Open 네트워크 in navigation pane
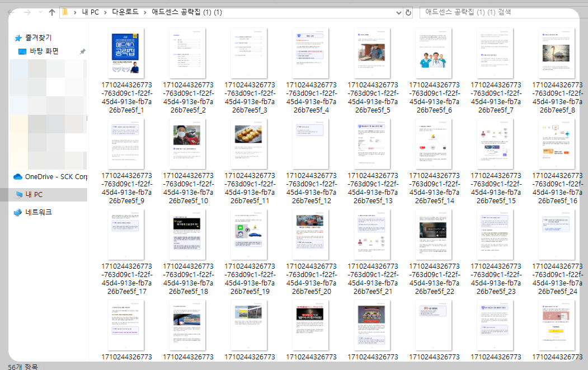This screenshot has height=370, width=588. (x=38, y=212)
